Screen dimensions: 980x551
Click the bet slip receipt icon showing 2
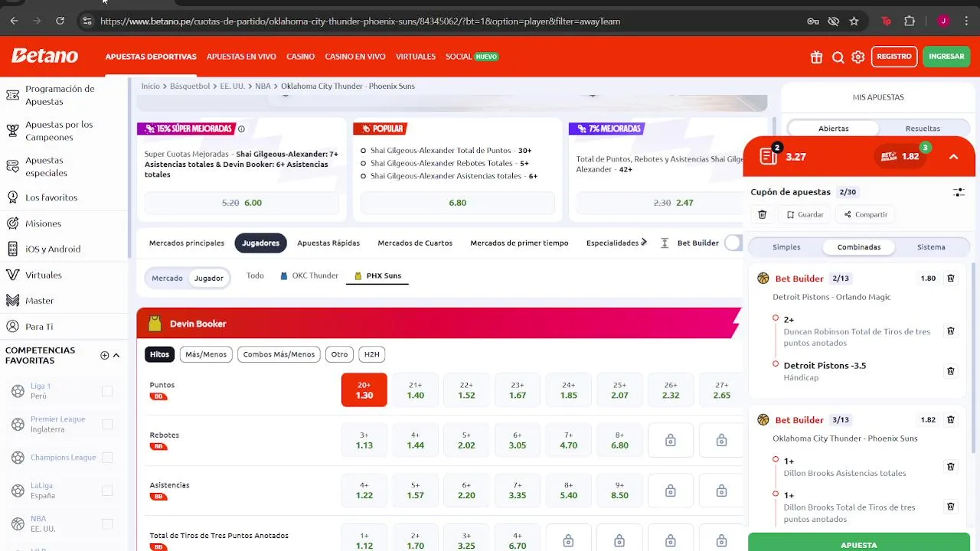769,156
